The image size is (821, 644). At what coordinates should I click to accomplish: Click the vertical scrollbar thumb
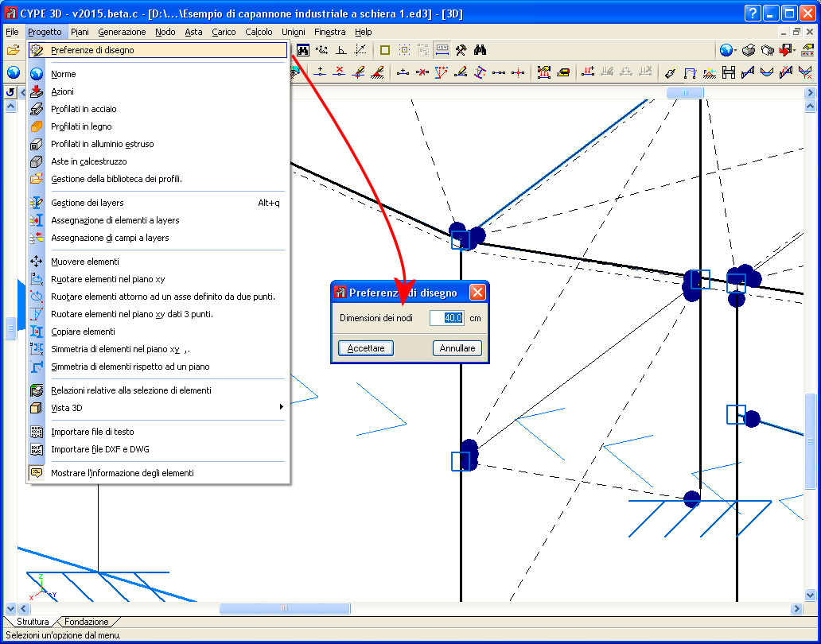pyautogui.click(x=810, y=442)
